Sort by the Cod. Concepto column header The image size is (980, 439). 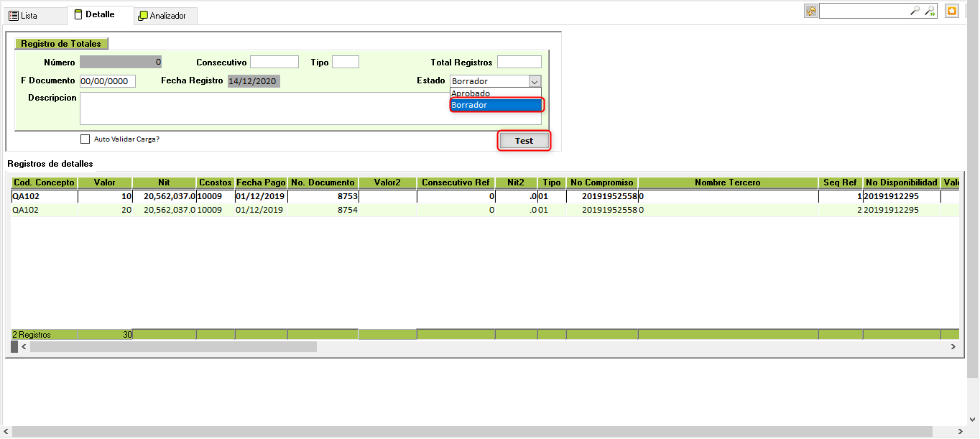click(x=44, y=182)
